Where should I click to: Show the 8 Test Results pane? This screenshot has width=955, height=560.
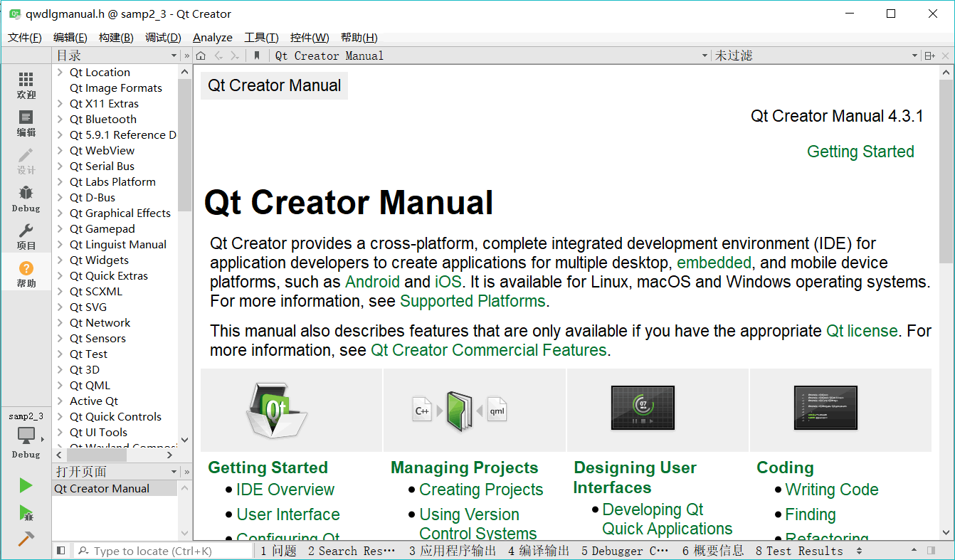[x=799, y=551]
